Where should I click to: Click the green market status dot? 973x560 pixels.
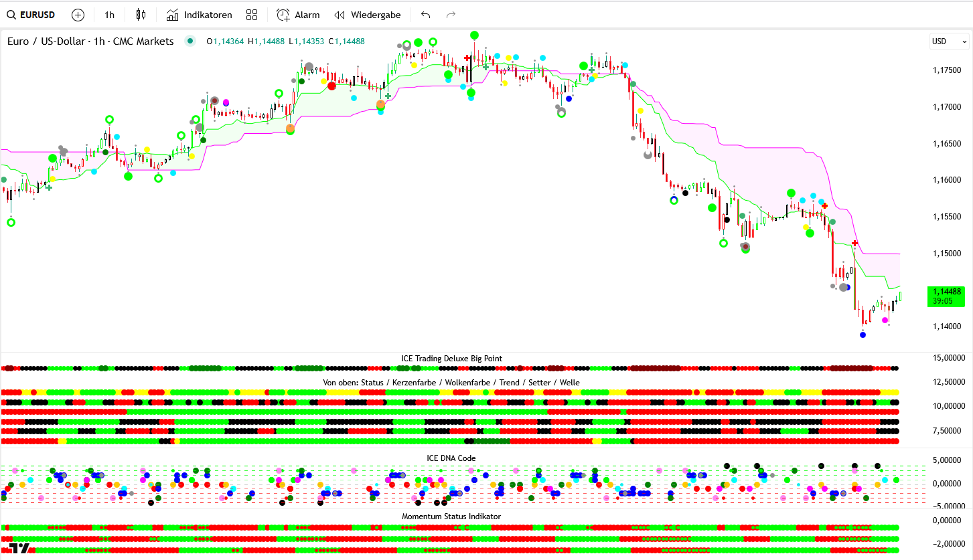click(x=190, y=41)
